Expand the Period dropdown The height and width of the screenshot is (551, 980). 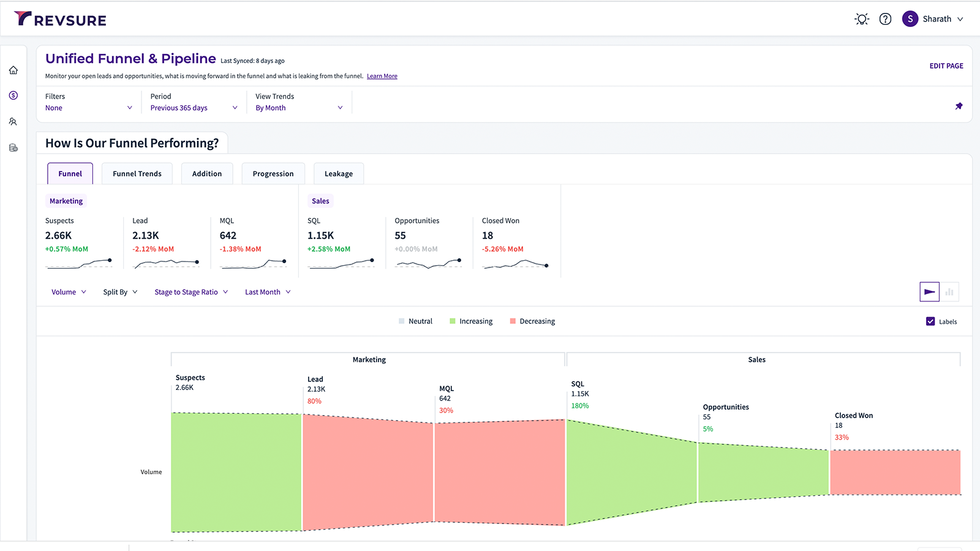(x=194, y=108)
